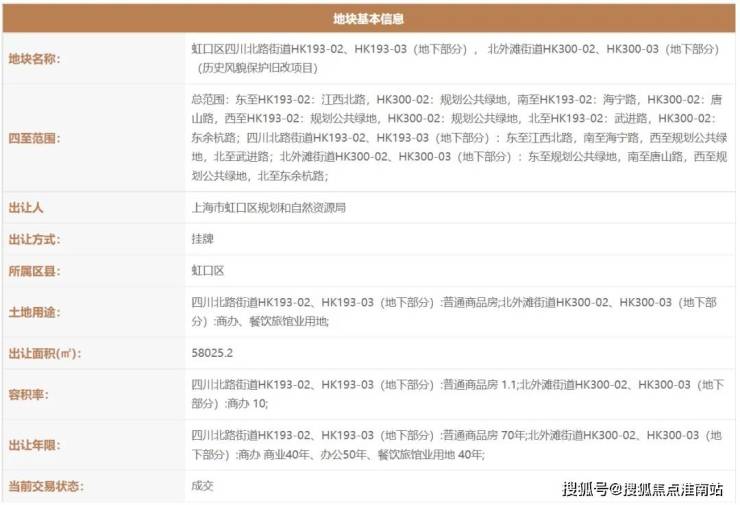Screen dimensions: 740x505
Task: Click the 四至范围 first line starting '总范围:东至HK193-02'
Action: tap(457, 100)
